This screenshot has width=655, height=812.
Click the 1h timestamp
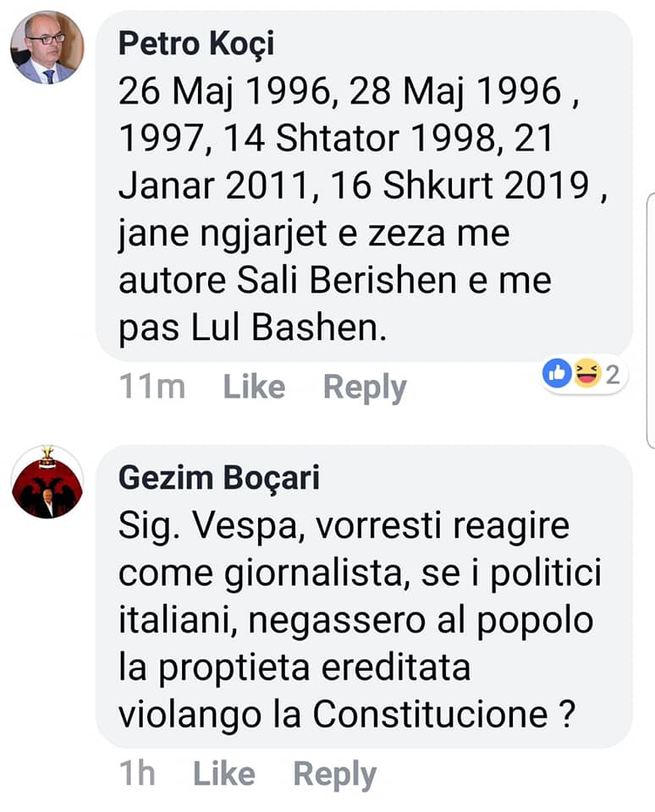(x=136, y=774)
